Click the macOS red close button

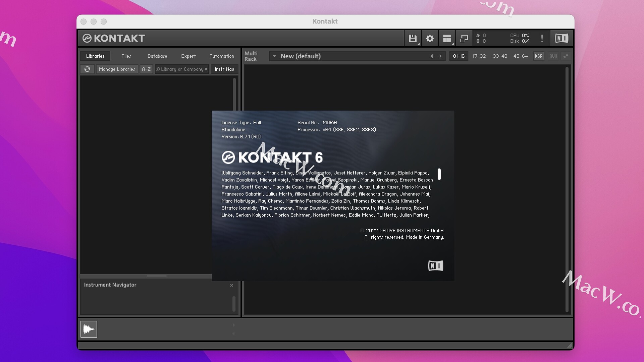click(x=84, y=21)
